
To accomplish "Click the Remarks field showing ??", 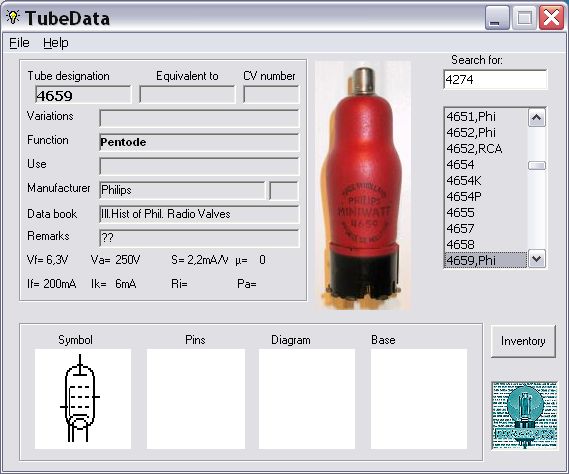I will coord(199,238).
